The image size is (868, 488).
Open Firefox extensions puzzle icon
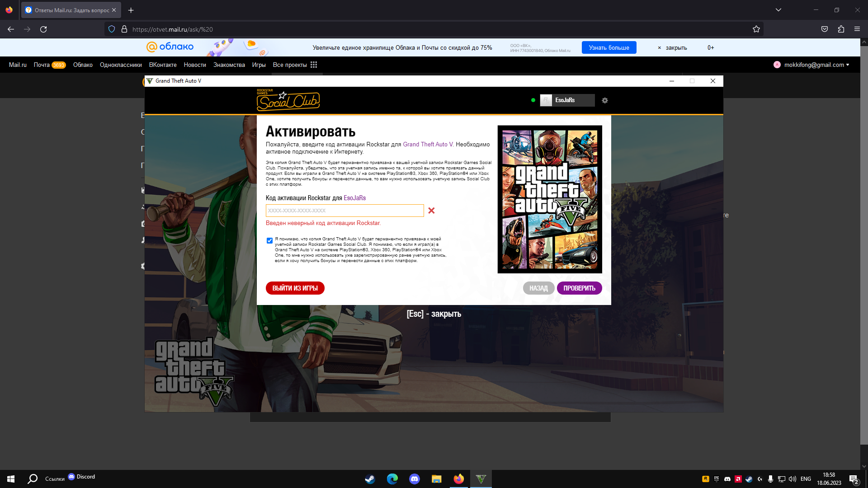[x=841, y=29]
